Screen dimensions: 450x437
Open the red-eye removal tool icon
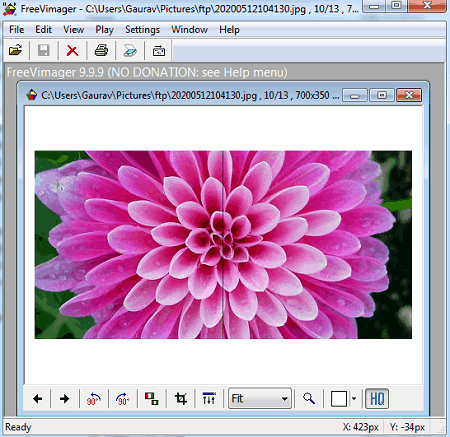click(x=152, y=399)
